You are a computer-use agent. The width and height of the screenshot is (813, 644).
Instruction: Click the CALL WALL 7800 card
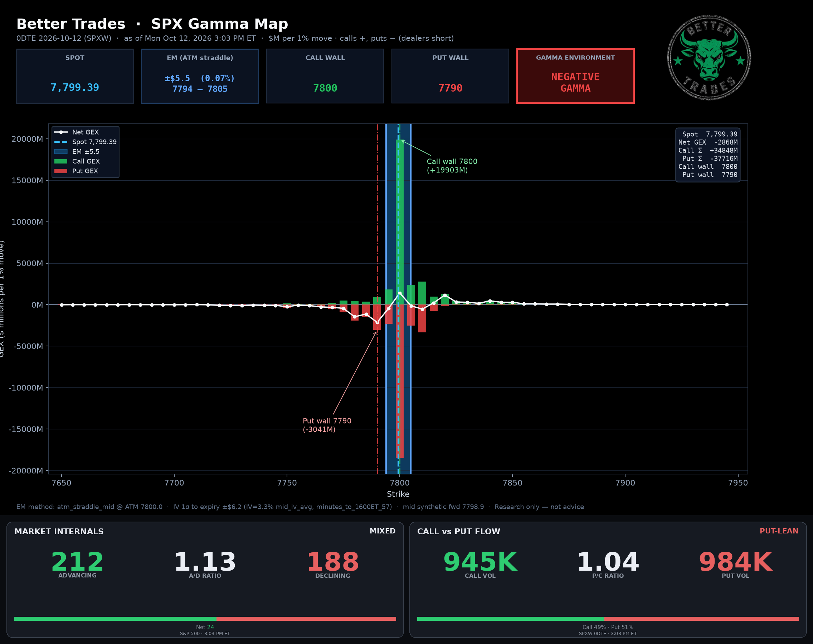click(325, 76)
